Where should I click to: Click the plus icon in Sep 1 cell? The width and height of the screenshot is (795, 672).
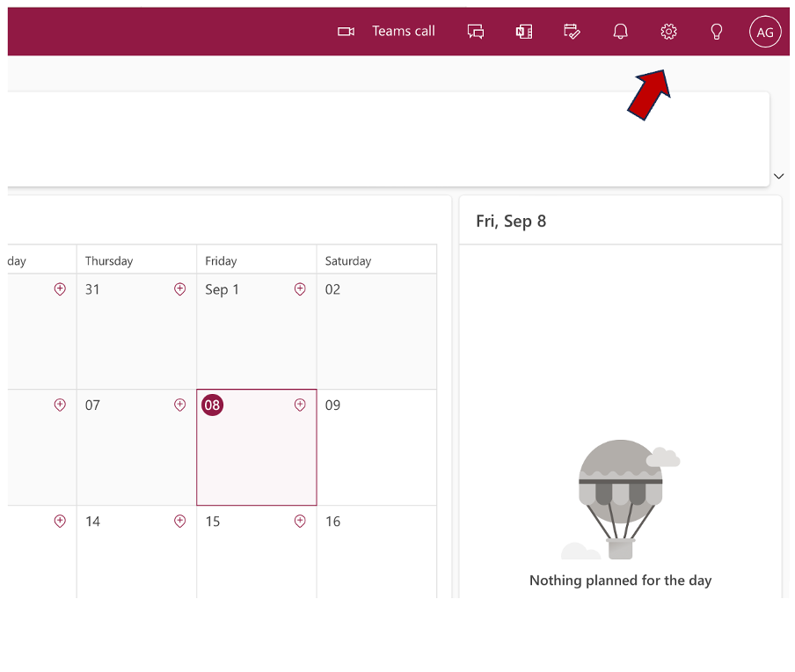point(300,289)
